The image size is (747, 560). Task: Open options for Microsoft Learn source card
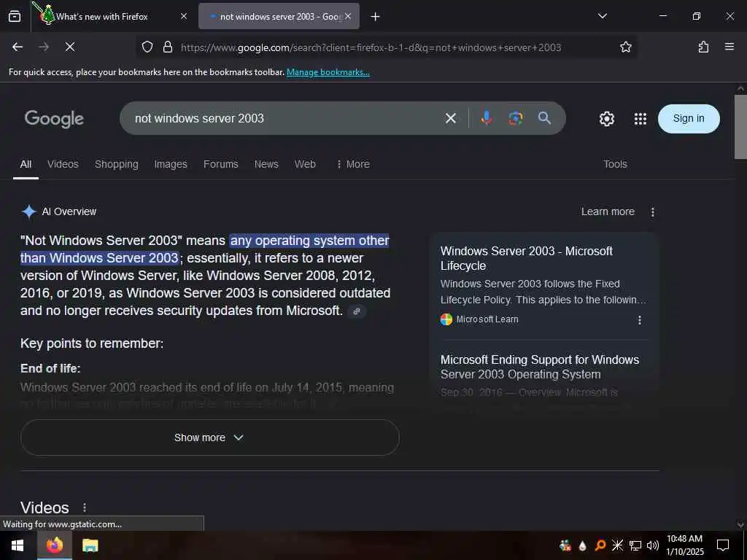coord(639,320)
